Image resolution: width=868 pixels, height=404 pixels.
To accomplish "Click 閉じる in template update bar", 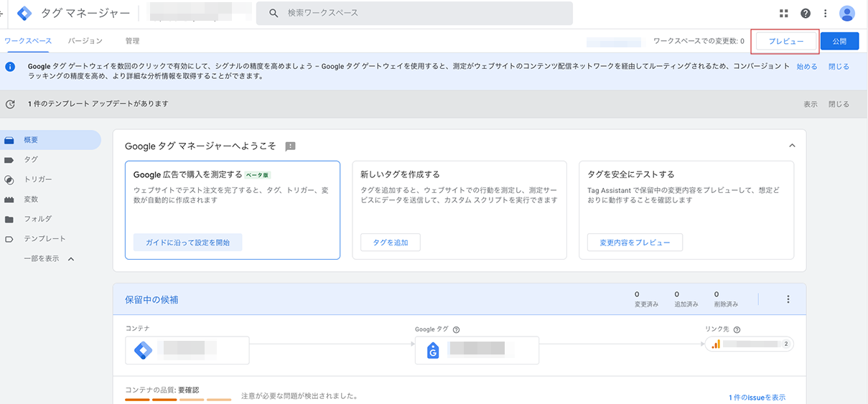I will (x=839, y=104).
